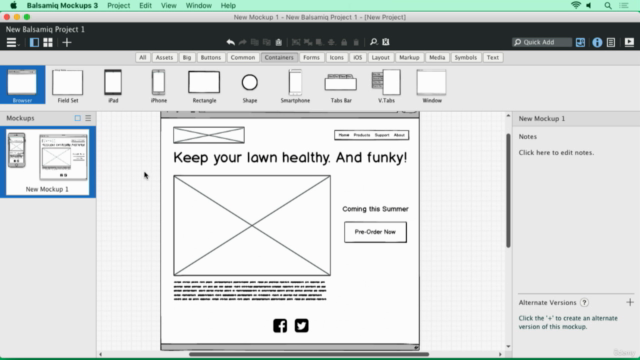Click into the Quick Add search field

(x=542, y=42)
